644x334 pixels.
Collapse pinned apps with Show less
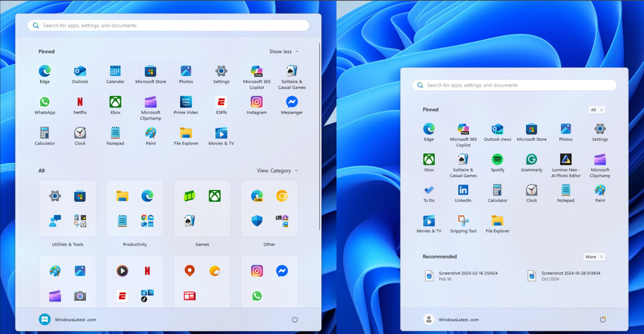[284, 51]
